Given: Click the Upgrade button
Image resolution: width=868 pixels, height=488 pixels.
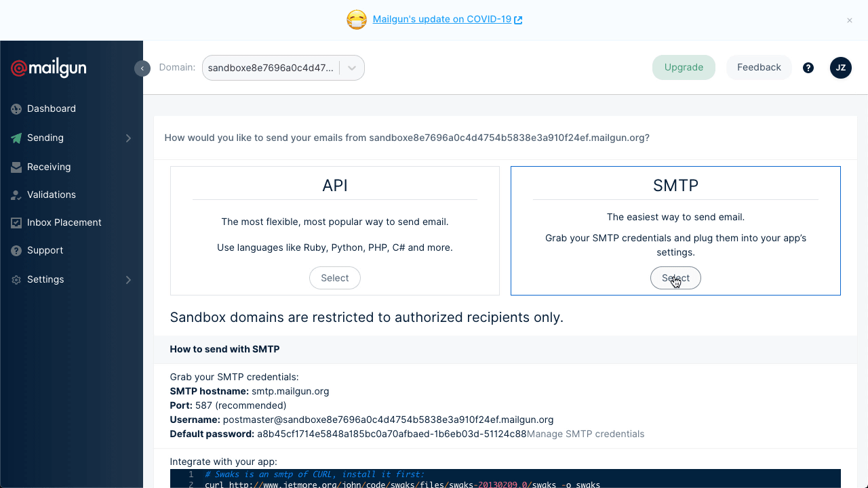Looking at the screenshot, I should point(684,67).
